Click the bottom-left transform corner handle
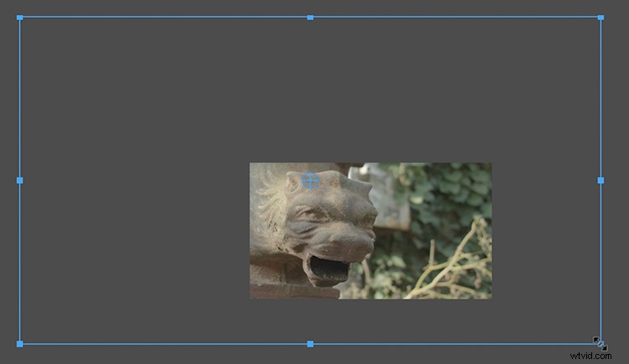 pos(19,344)
